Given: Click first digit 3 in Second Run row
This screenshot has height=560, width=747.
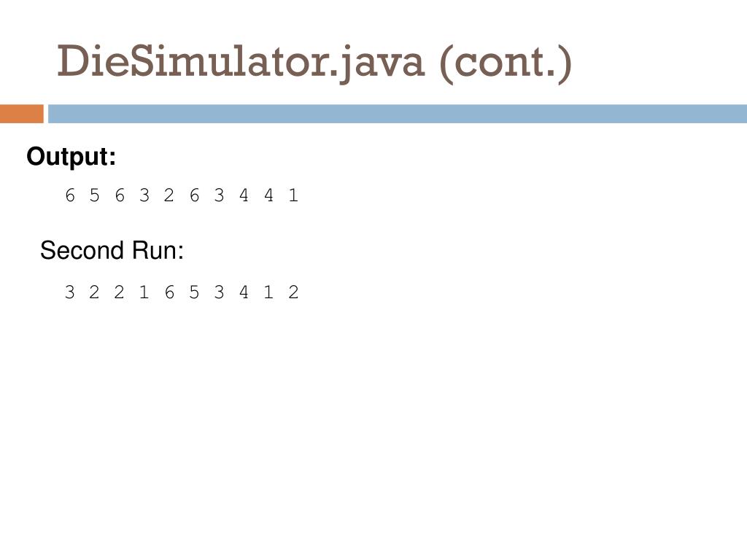Looking at the screenshot, I should (x=70, y=292).
